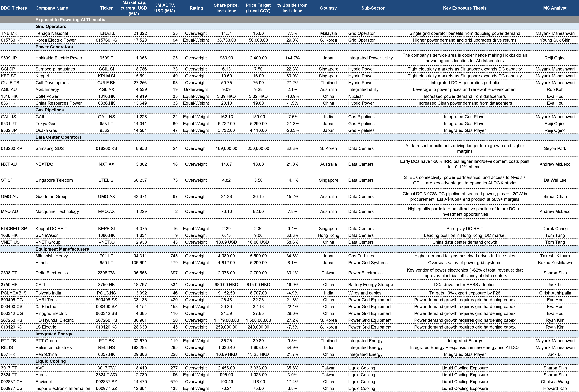Select the "VNET Group" company cell
Image resolution: width=579 pixels, height=392 pixels.
[x=48, y=242]
